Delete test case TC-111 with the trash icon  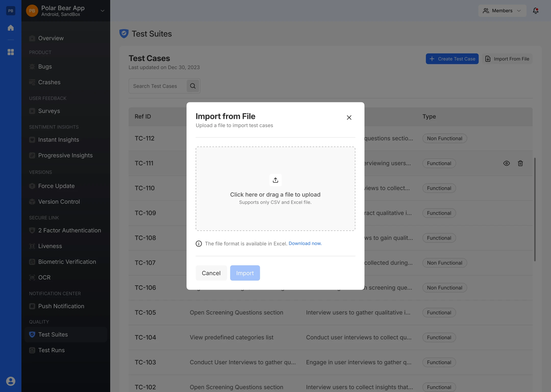tap(520, 163)
